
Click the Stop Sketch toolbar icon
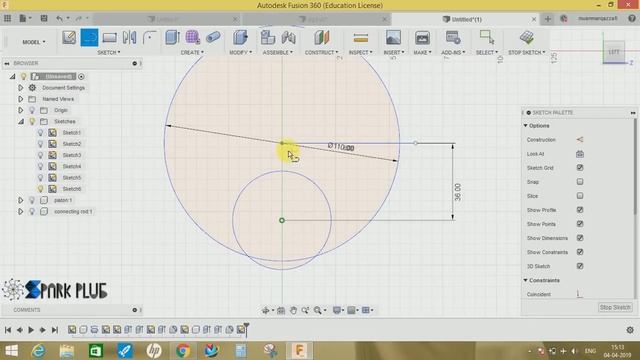[527, 38]
